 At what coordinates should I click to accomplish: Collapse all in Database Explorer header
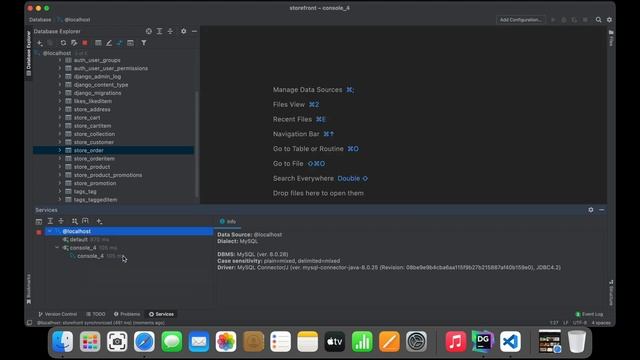coord(170,31)
